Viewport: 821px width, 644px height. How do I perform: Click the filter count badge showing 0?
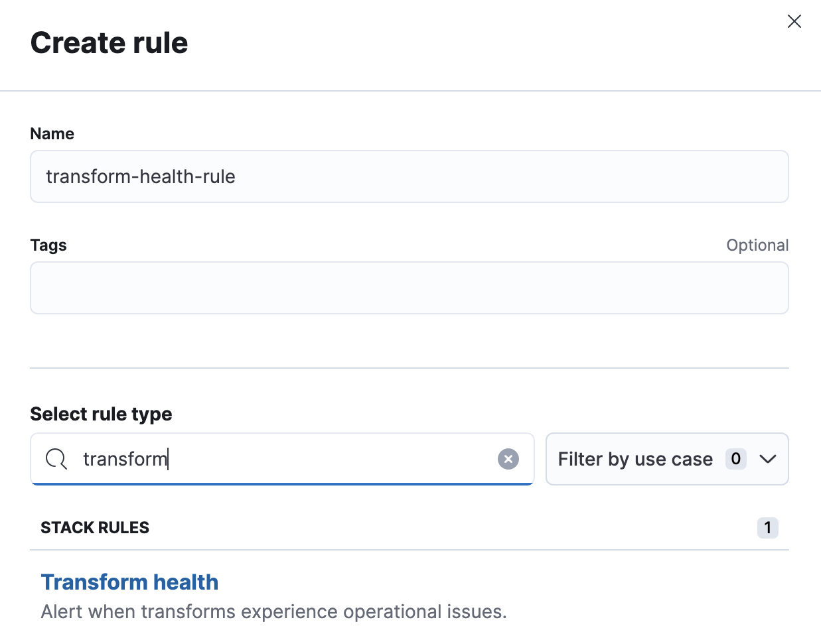[x=735, y=458]
